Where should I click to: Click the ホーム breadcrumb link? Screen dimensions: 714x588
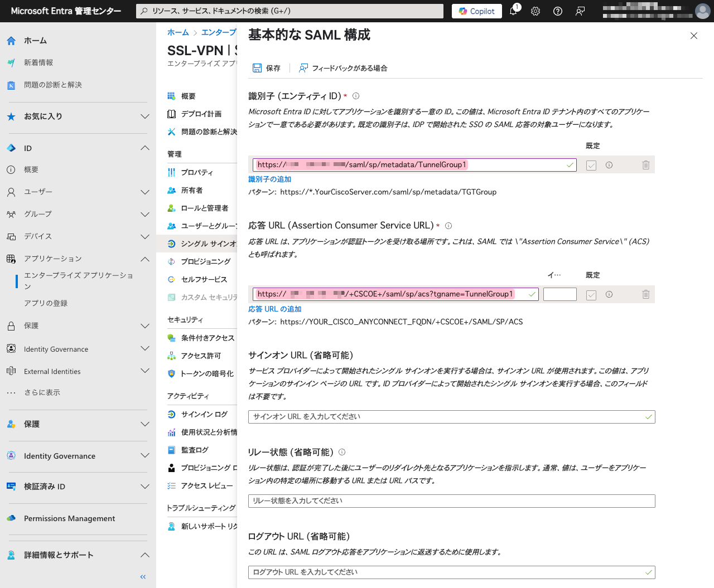point(178,32)
